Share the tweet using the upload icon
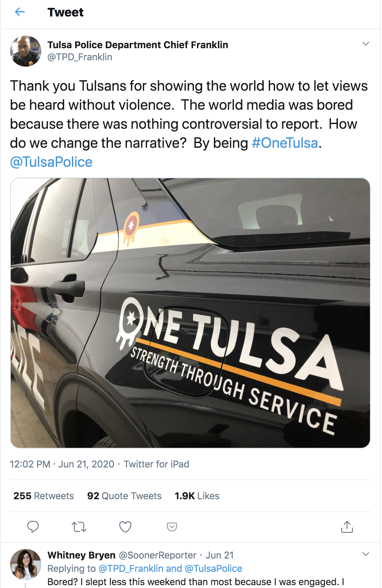The height and width of the screenshot is (588, 382). [347, 527]
